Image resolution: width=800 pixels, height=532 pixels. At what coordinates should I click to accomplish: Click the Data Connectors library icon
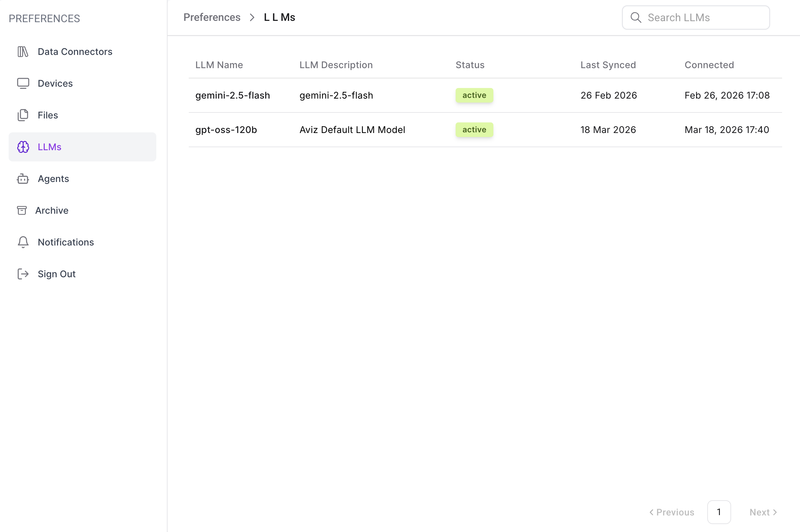point(23,52)
